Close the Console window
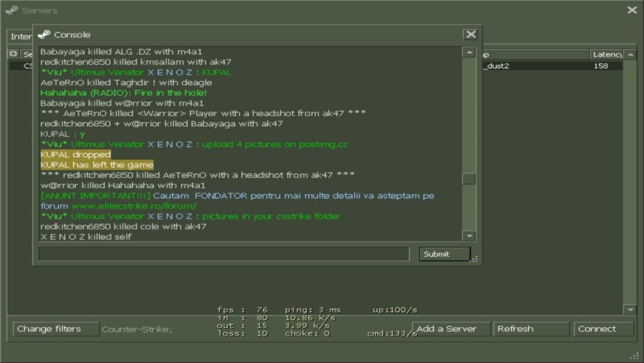The height and width of the screenshot is (363, 644). (x=471, y=35)
